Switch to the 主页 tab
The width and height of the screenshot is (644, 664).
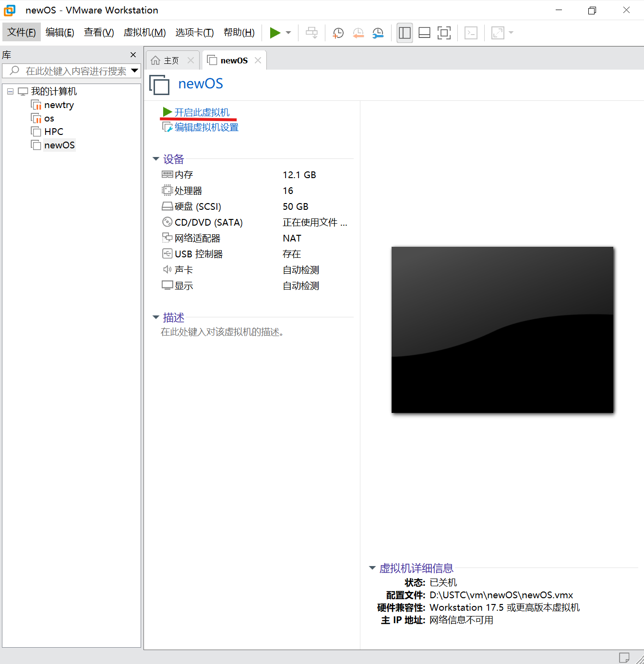[170, 60]
